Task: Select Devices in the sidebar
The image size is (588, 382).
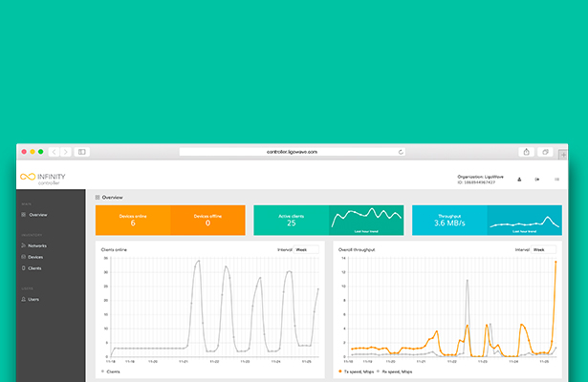Action: point(35,257)
